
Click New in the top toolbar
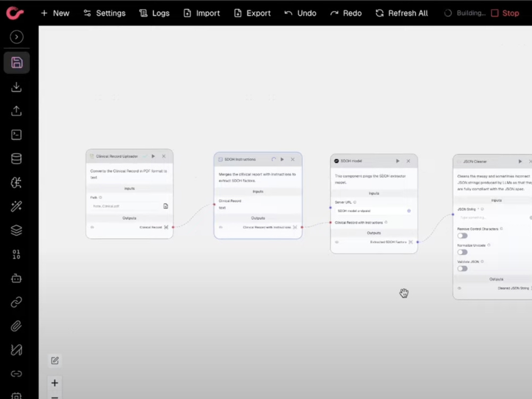(x=55, y=13)
